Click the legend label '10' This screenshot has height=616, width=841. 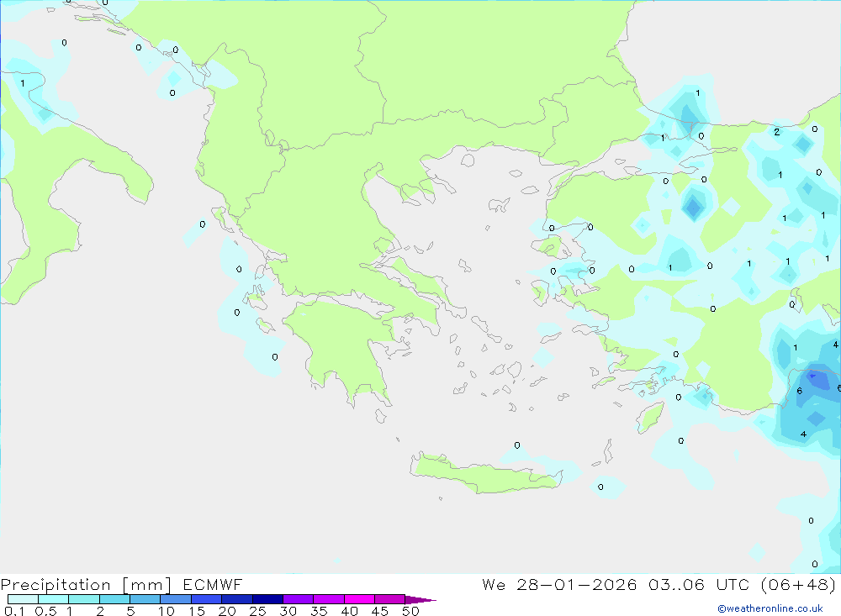coord(167,611)
